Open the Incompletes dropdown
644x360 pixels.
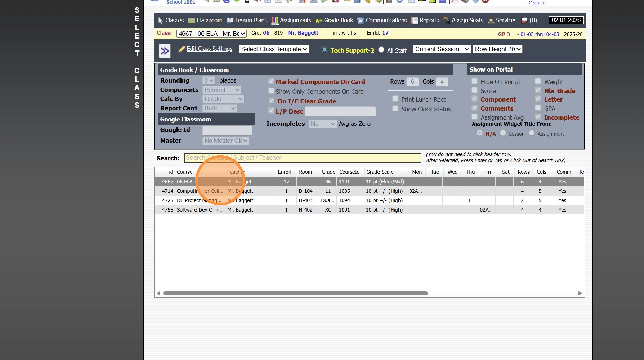[323, 124]
